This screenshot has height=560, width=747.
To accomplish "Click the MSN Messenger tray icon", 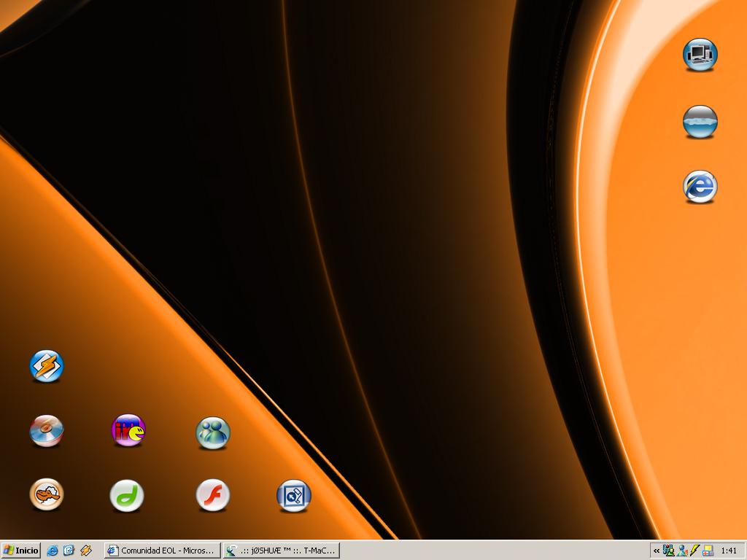I will [682, 551].
